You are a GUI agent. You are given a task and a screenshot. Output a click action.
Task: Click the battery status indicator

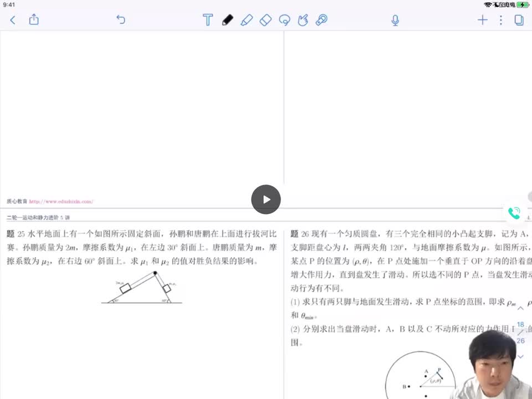[x=523, y=5]
